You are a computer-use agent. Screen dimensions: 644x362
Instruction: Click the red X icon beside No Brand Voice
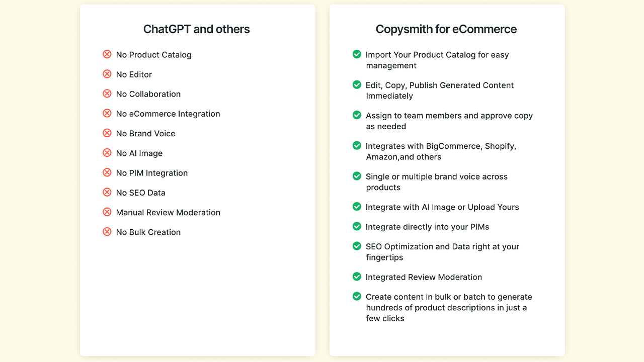pyautogui.click(x=107, y=133)
